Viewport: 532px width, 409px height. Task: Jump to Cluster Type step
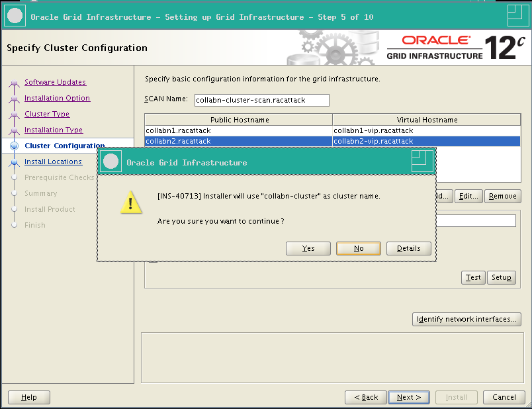47,114
